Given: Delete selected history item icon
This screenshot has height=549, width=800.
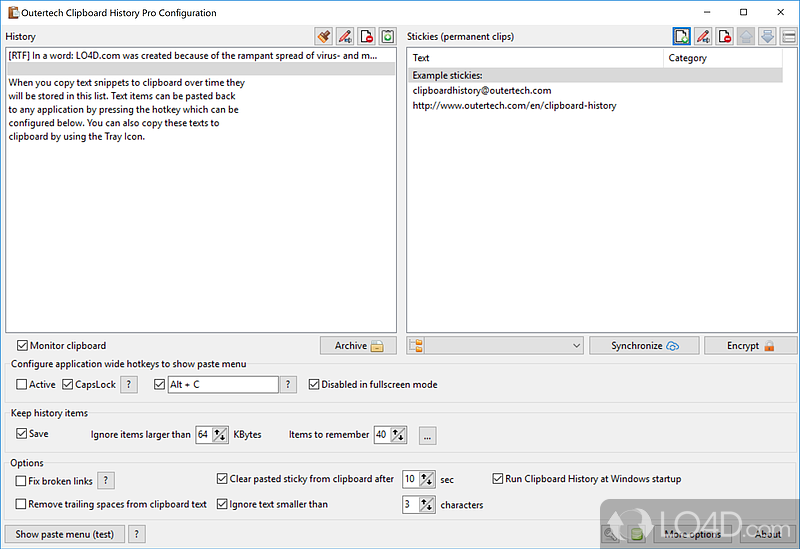Looking at the screenshot, I should point(367,36).
